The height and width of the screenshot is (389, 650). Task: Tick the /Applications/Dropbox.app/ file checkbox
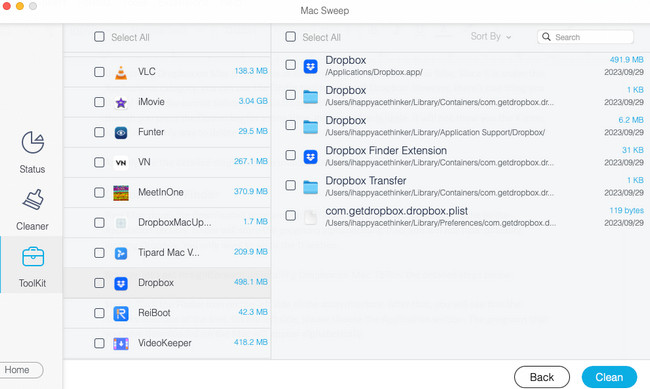[x=291, y=65]
